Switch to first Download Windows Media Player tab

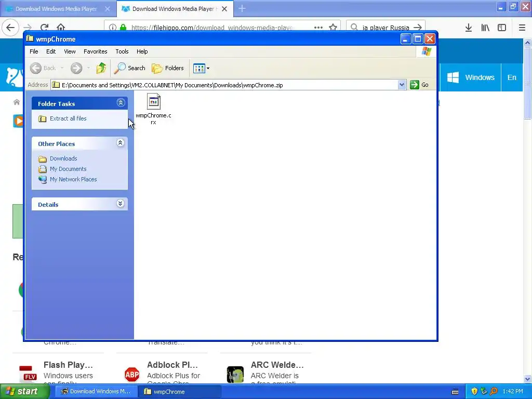coord(56,9)
